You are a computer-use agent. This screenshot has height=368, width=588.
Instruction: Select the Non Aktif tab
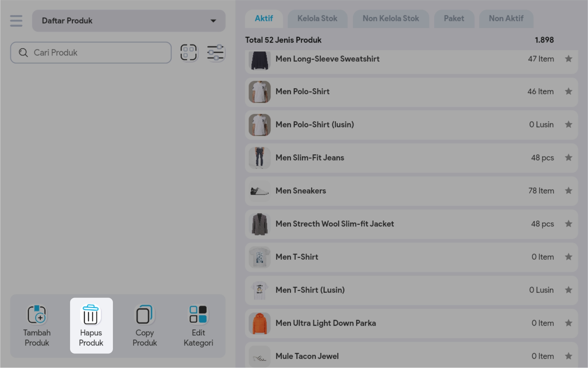(x=506, y=19)
